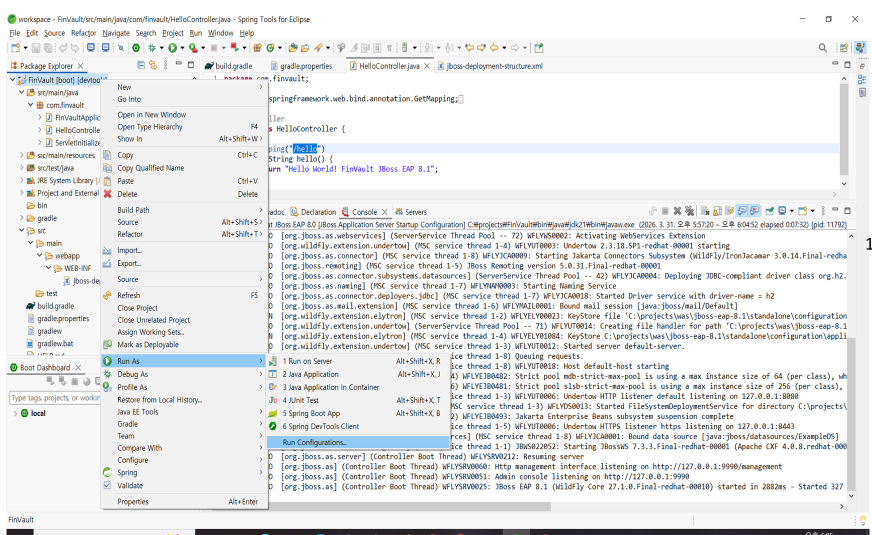Viewport: 872px width, 535px height.
Task: Click the Console horizontal scrollbar
Action: pyautogui.click(x=412, y=506)
